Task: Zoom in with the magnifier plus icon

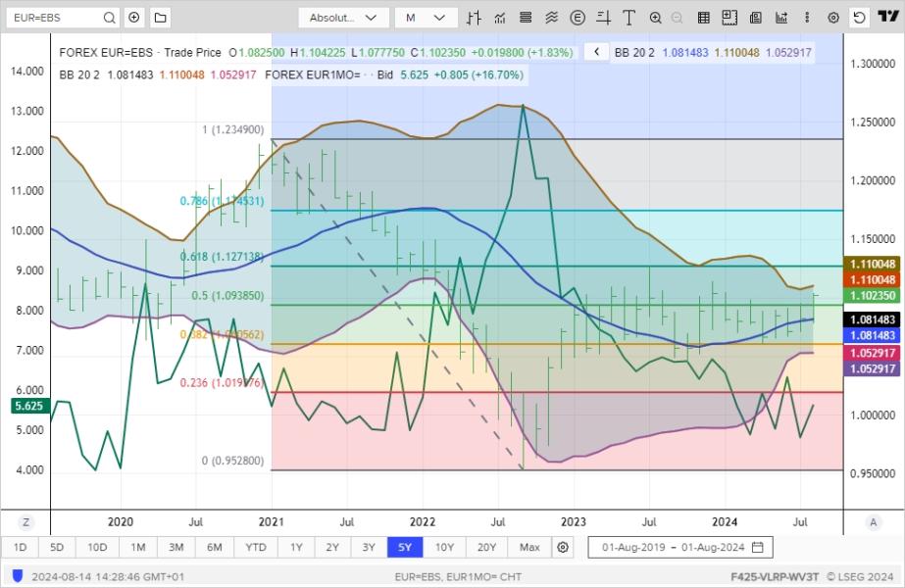Action: pyautogui.click(x=655, y=18)
